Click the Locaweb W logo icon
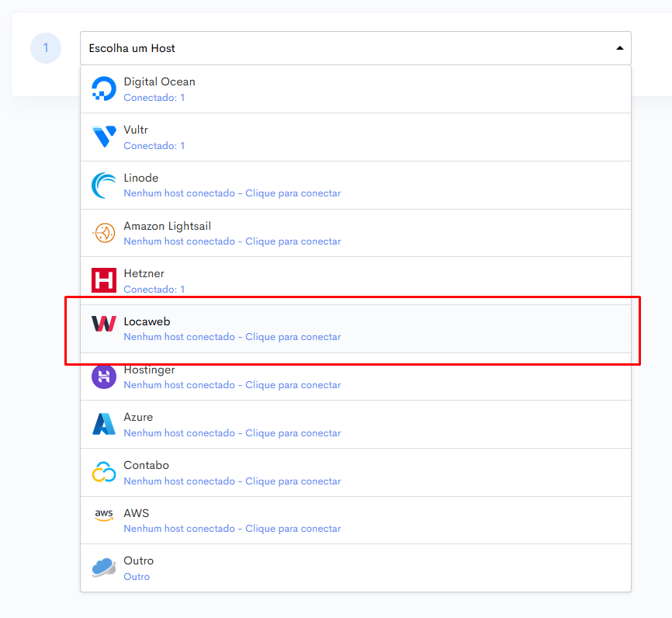This screenshot has width=672, height=618. [x=104, y=324]
